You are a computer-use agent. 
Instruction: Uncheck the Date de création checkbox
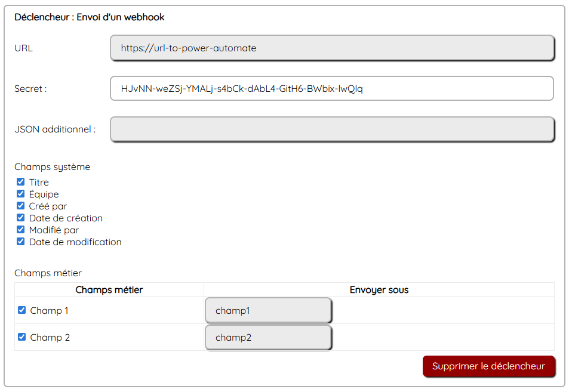[21, 218]
